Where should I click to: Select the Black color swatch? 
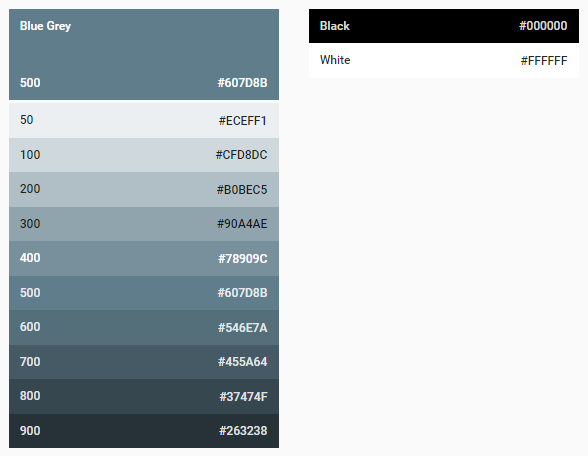pos(444,26)
